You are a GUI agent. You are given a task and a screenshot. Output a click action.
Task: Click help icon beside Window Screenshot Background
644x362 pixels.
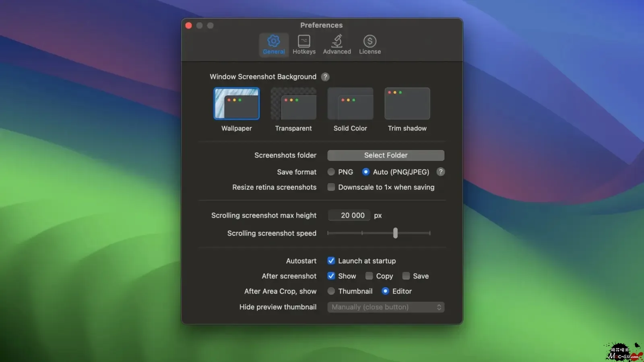pos(325,77)
